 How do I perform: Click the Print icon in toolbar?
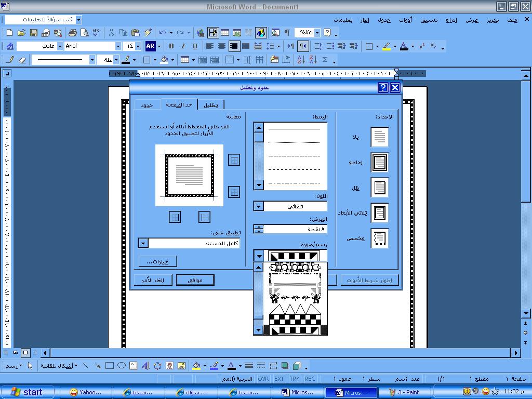point(72,33)
